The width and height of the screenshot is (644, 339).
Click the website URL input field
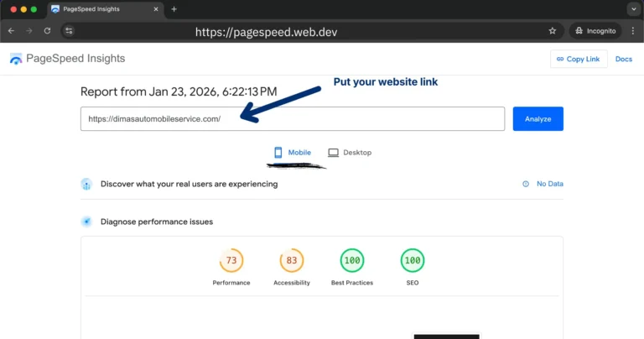pos(293,119)
